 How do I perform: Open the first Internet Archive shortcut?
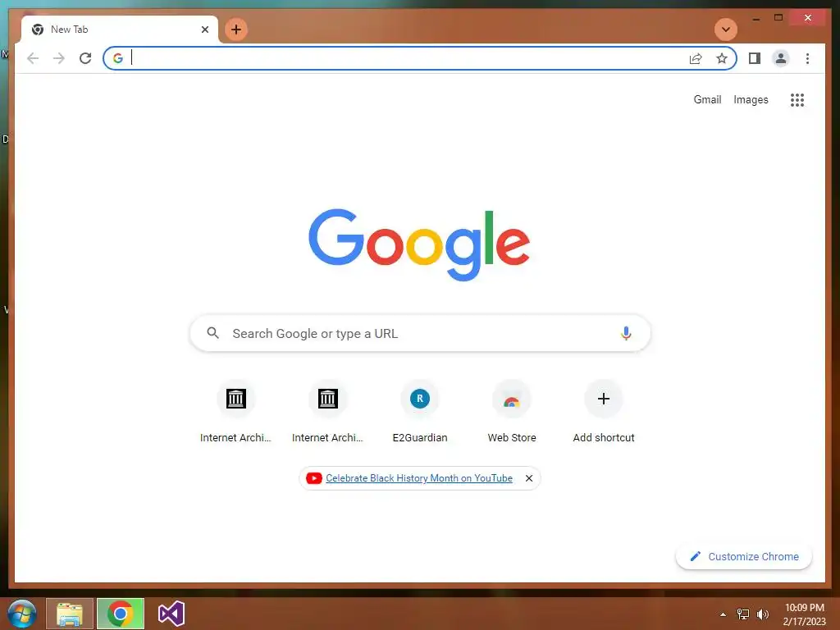(x=235, y=413)
